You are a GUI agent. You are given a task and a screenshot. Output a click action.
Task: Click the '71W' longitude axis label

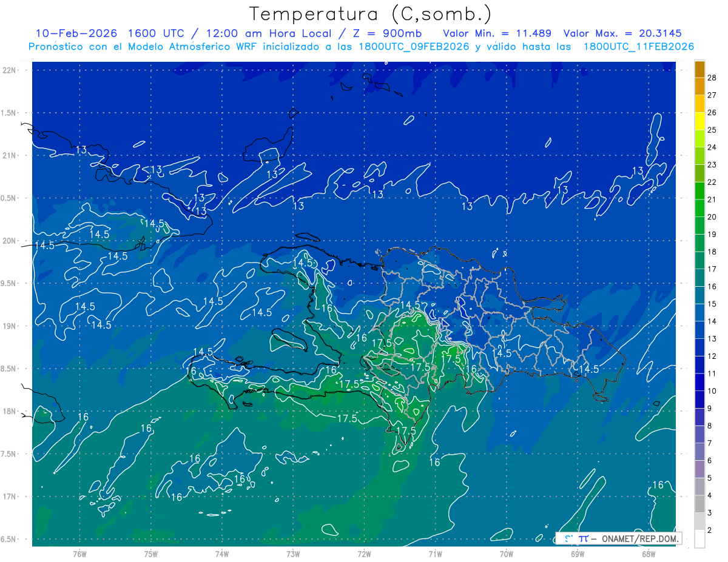[x=435, y=554]
